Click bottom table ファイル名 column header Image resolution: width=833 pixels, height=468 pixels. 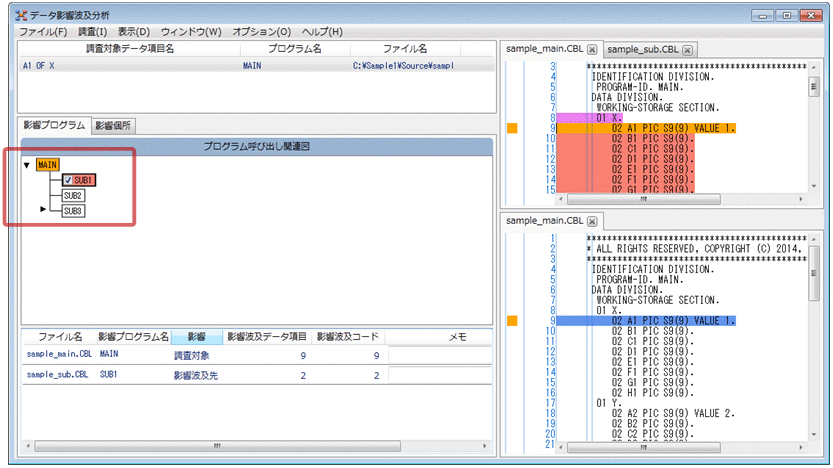(x=60, y=337)
